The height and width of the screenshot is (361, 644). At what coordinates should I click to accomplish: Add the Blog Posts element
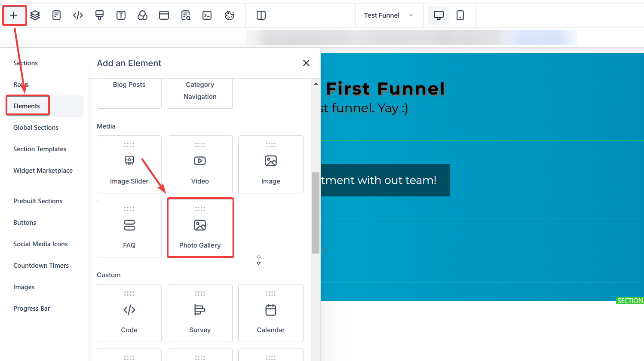coord(129,93)
